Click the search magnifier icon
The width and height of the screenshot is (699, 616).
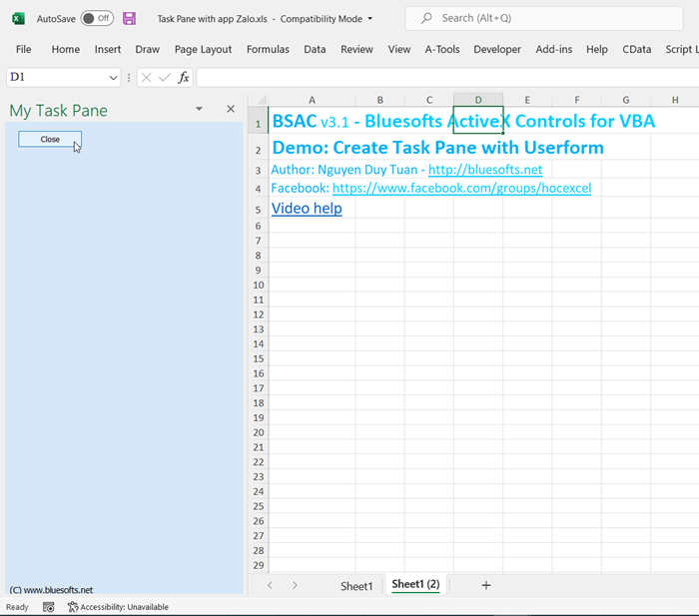coord(426,18)
